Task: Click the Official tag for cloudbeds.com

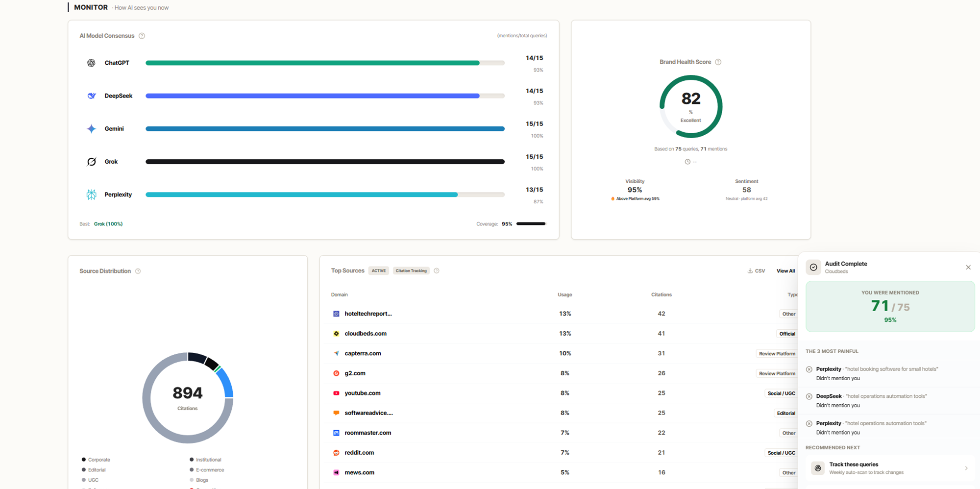Action: coord(787,334)
